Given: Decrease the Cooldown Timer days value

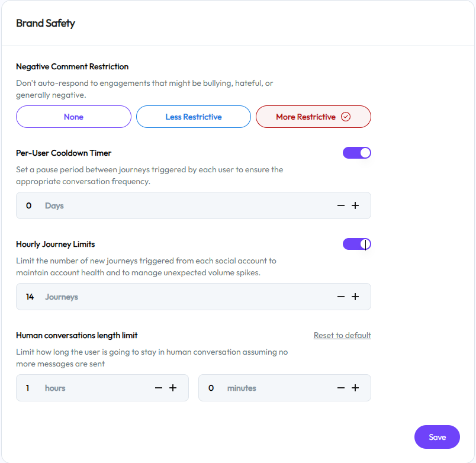Looking at the screenshot, I should pyautogui.click(x=341, y=206).
